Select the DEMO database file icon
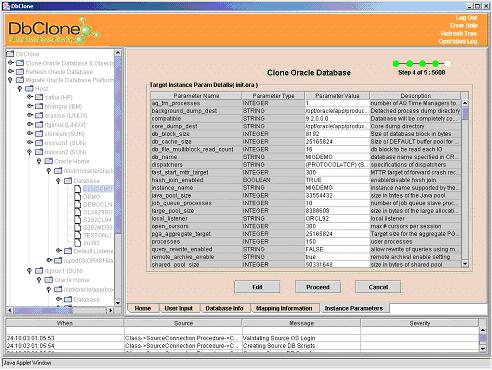The width and height of the screenshot is (492, 370). (x=77, y=197)
